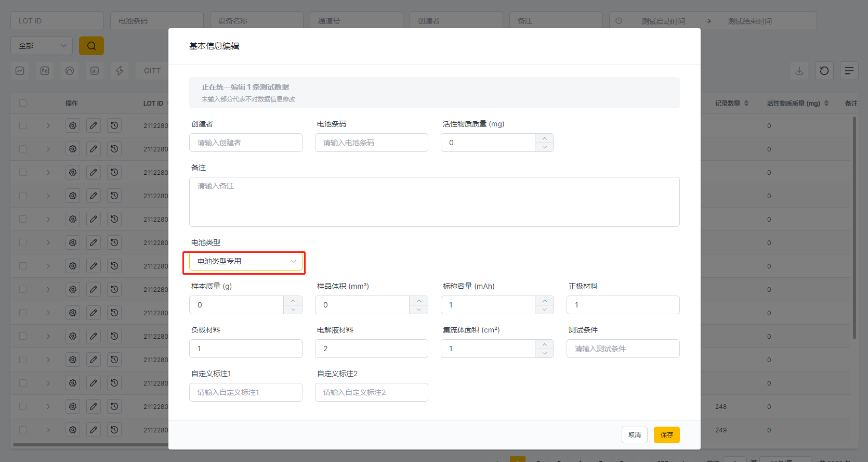The image size is (868, 462).
Task: Click the 测试条件 input field
Action: coord(623,349)
